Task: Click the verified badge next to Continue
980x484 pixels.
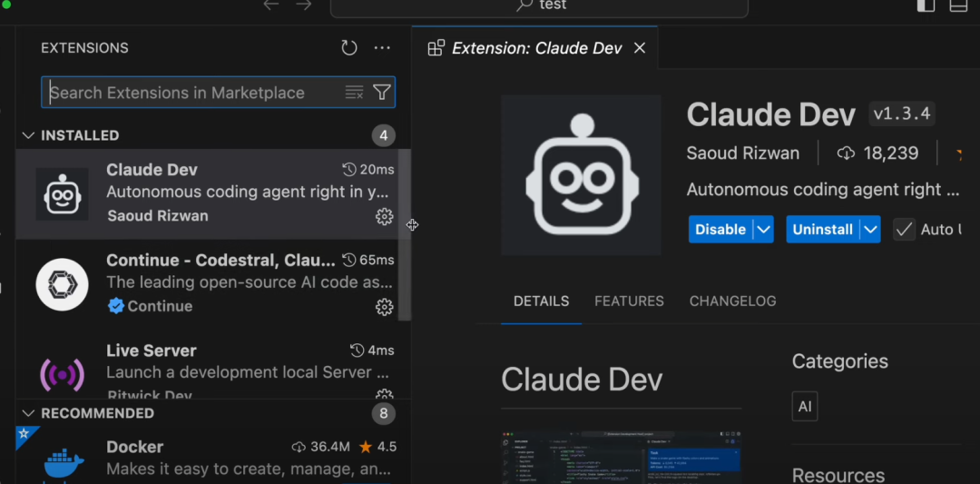Action: [115, 306]
